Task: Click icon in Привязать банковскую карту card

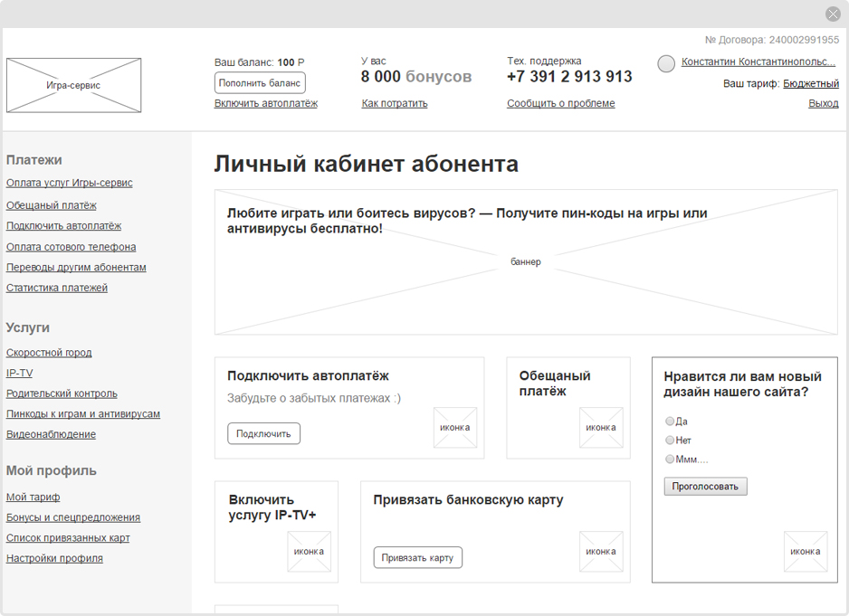Action: coord(601,552)
